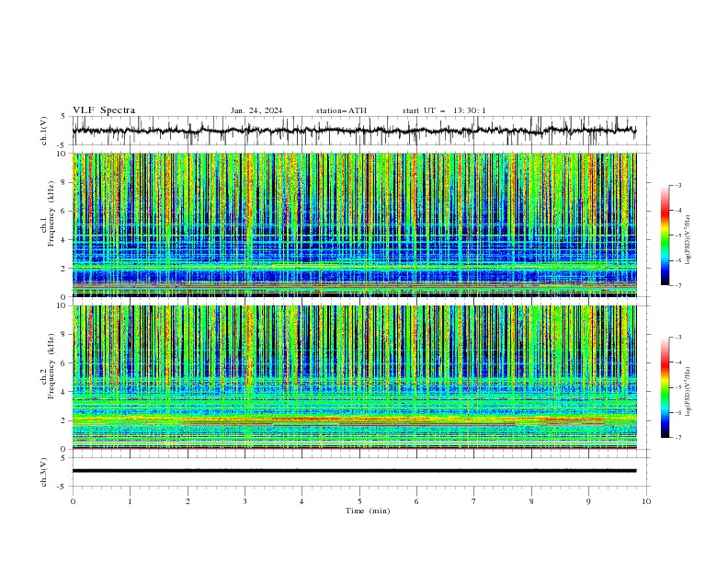Click inside the ch.2 spectrogram panel
This screenshot has width=728, height=563.
coord(354,377)
